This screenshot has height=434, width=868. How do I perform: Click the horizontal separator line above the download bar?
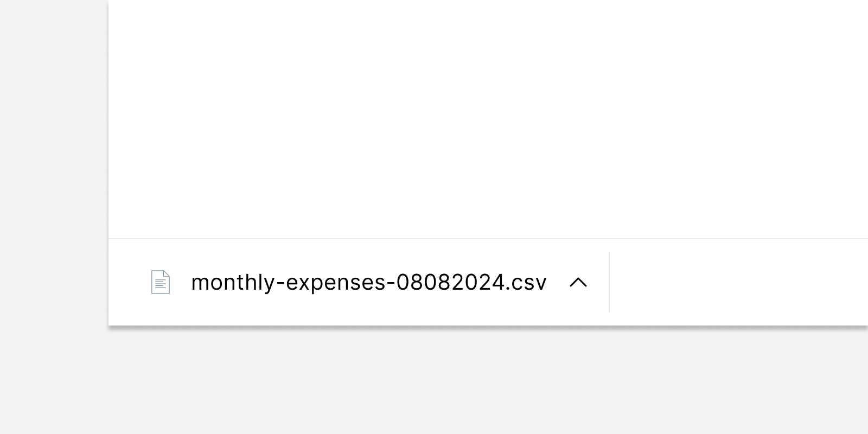(488, 239)
